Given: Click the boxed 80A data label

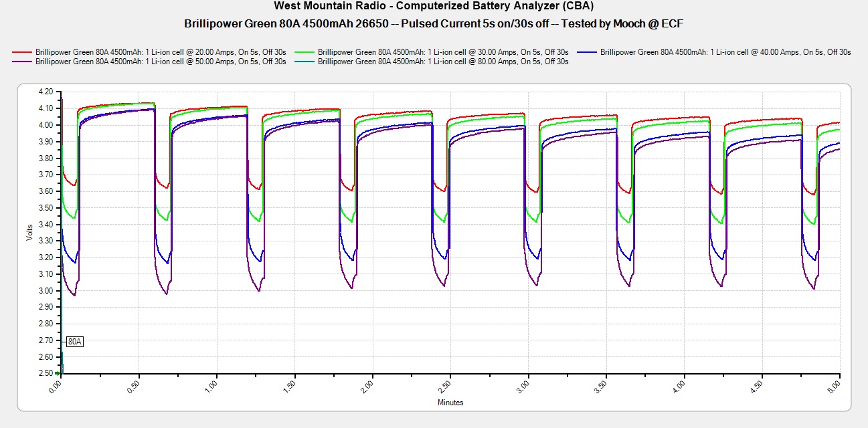Looking at the screenshot, I should [74, 342].
